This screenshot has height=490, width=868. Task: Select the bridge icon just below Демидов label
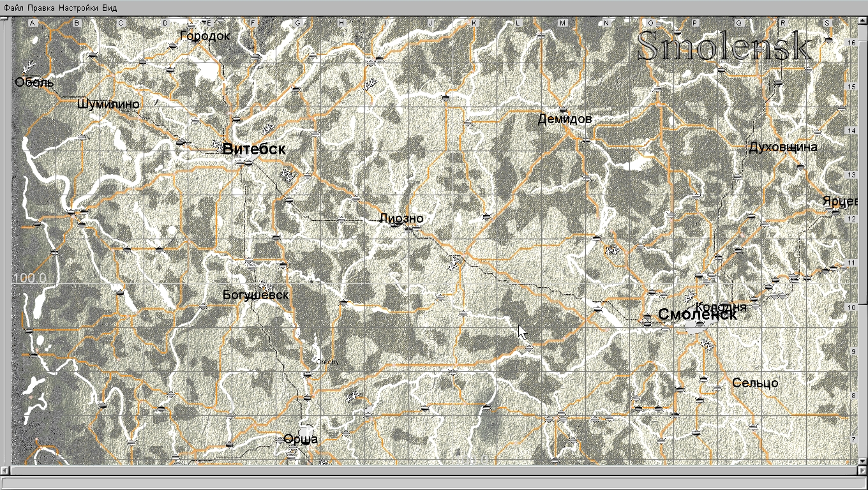pyautogui.click(x=586, y=140)
